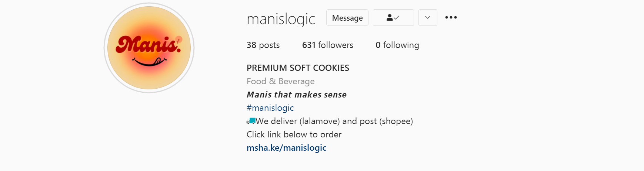View the 38 posts count
The image size is (644, 171).
pyautogui.click(x=263, y=45)
